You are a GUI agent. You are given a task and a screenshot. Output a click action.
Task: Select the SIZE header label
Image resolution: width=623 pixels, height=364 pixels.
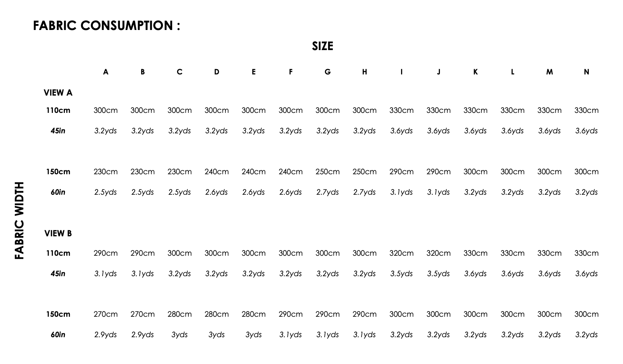pos(322,46)
